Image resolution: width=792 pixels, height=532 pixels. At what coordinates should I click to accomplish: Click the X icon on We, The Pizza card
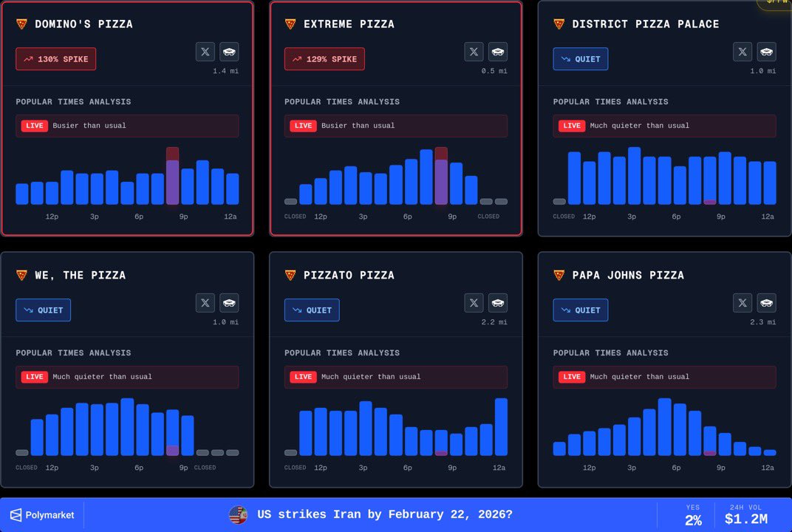(x=205, y=303)
